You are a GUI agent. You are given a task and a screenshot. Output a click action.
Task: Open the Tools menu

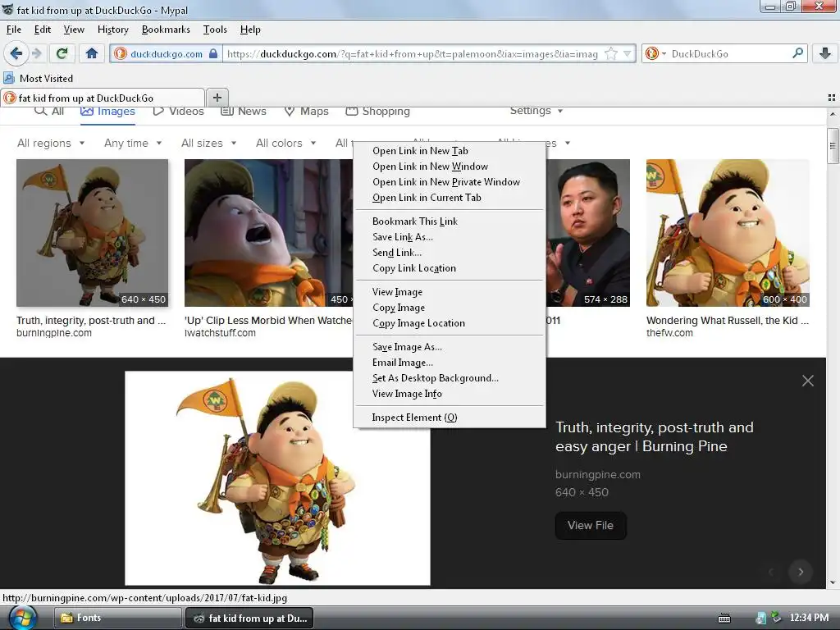(x=215, y=30)
